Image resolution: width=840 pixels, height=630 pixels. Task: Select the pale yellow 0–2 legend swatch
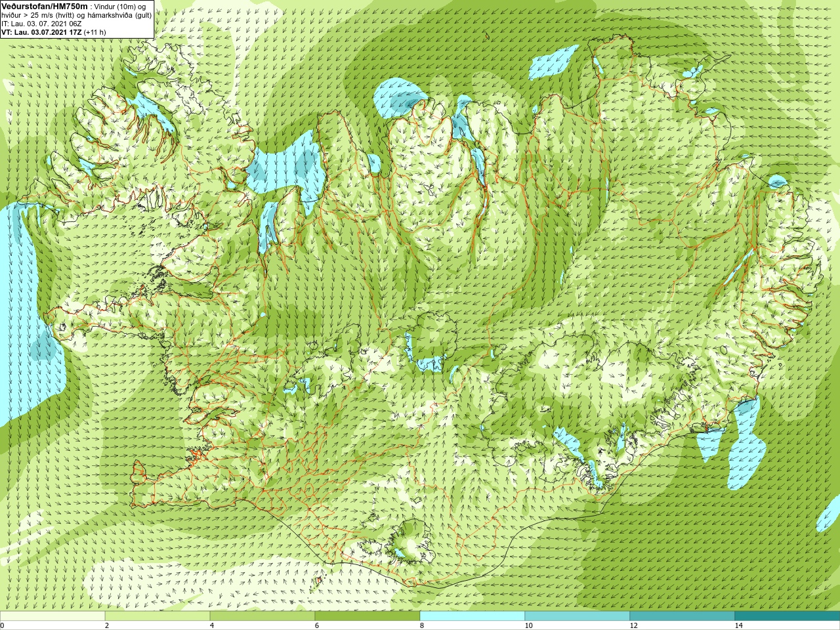52,616
